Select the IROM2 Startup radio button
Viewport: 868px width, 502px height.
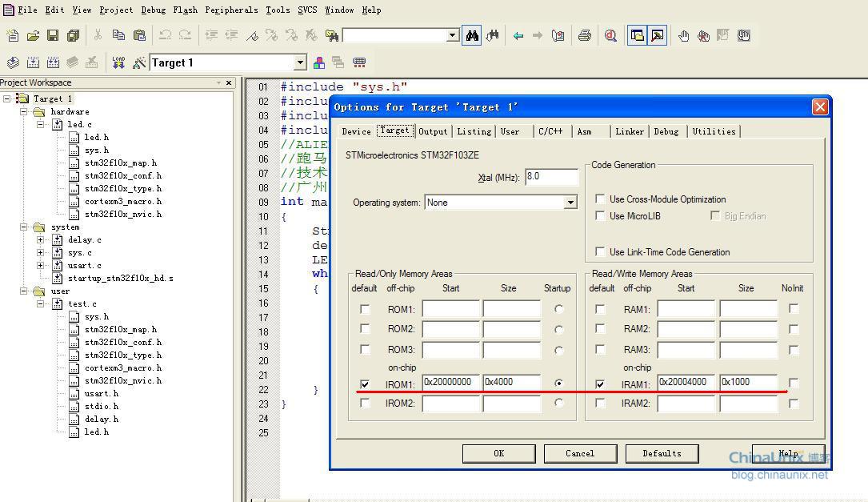coord(558,403)
